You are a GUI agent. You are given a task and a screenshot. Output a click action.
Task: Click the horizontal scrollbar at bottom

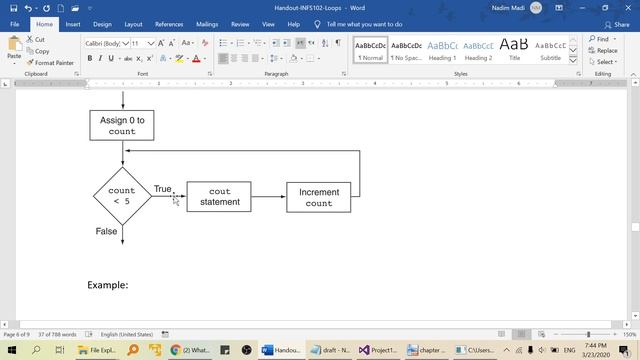(315, 324)
